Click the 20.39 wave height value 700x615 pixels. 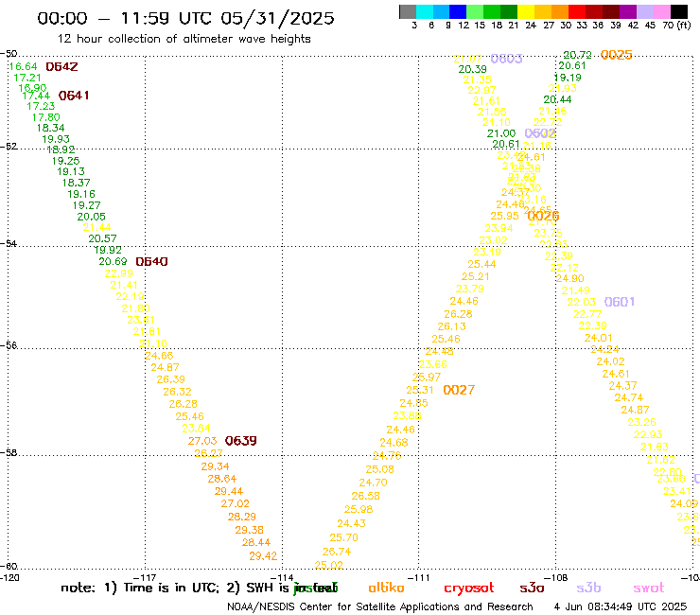pyautogui.click(x=472, y=69)
